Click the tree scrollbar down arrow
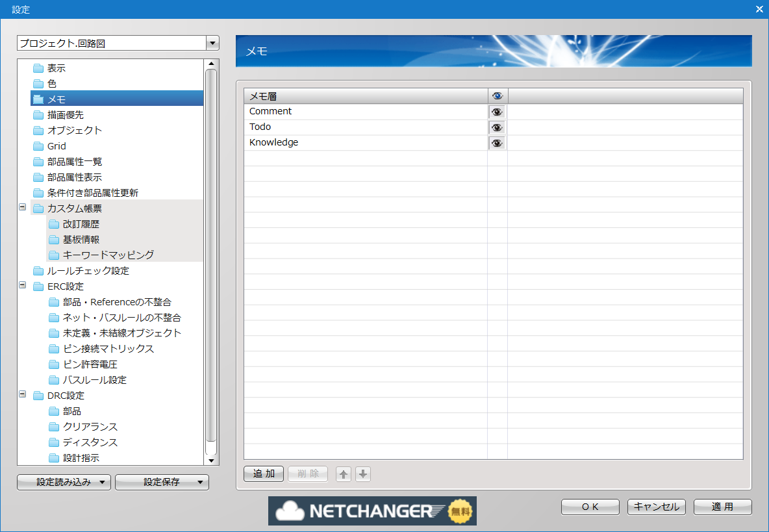Screen dimensions: 769x532 (x=210, y=460)
